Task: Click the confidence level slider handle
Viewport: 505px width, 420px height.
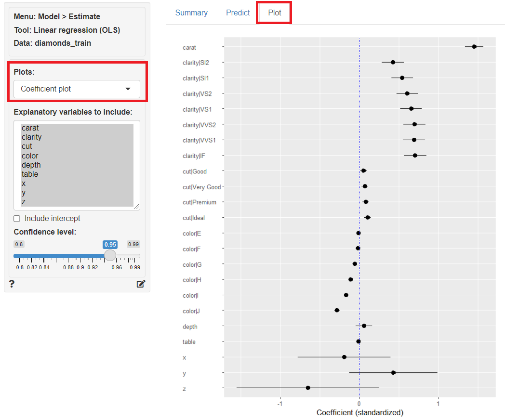Action: pyautogui.click(x=110, y=255)
